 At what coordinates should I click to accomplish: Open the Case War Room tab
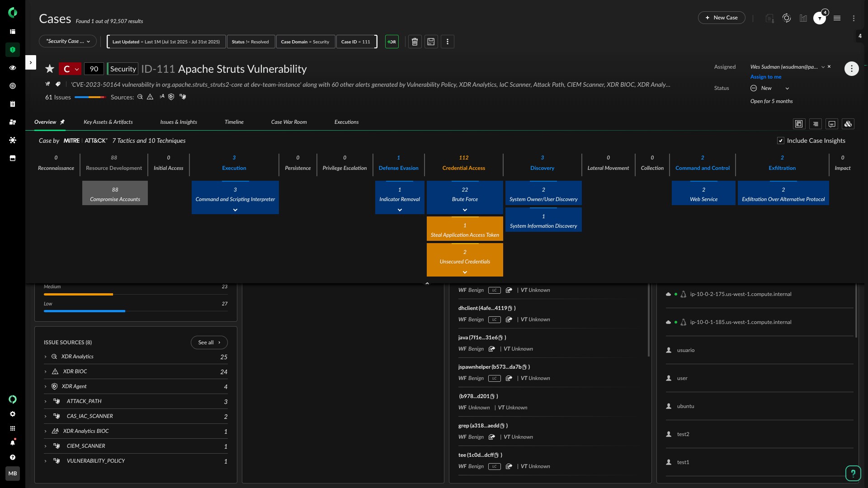288,122
